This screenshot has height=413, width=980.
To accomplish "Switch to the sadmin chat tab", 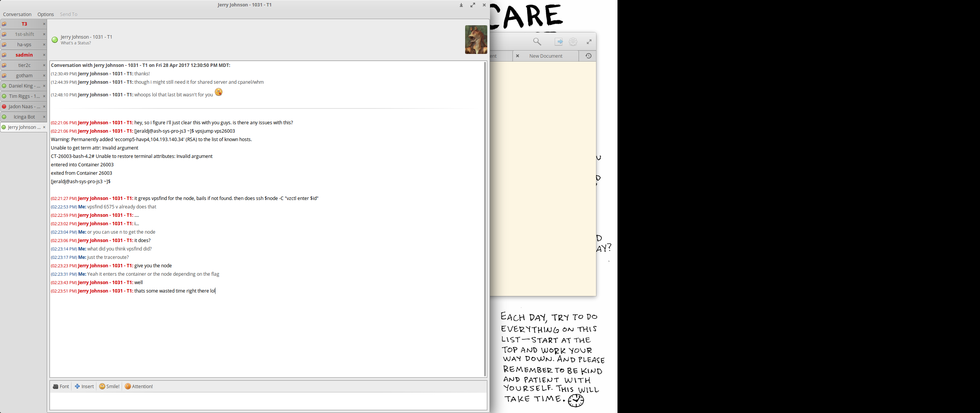I will 24,55.
